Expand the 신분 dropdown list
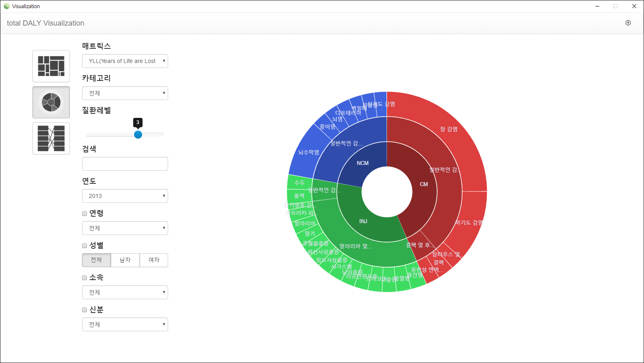The width and height of the screenshot is (644, 363). [x=125, y=324]
